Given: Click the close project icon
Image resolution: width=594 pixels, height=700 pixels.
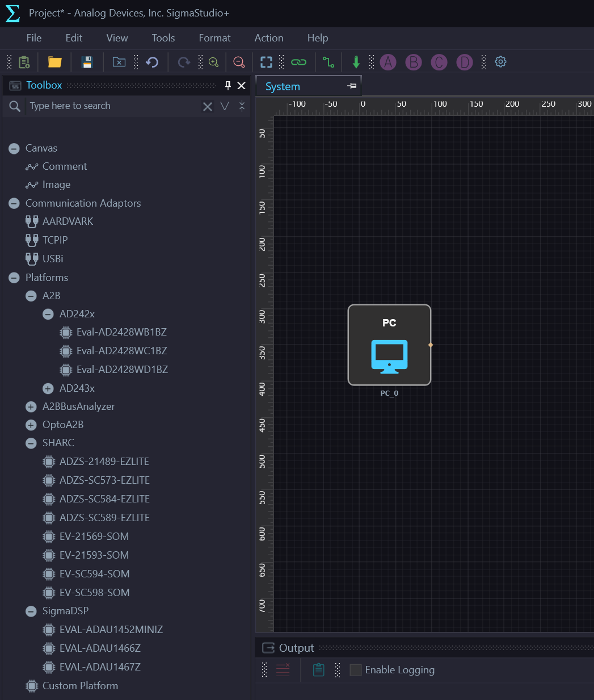Looking at the screenshot, I should click(119, 62).
